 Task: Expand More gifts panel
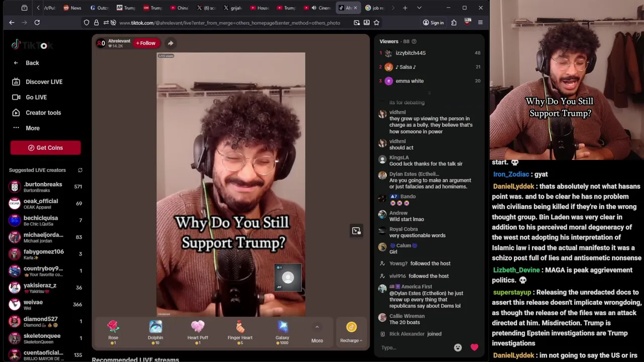coord(317,334)
